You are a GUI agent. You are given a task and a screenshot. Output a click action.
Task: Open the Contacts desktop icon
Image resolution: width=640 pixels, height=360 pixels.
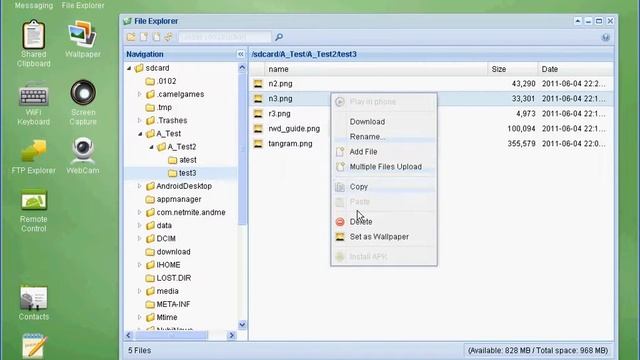point(33,302)
